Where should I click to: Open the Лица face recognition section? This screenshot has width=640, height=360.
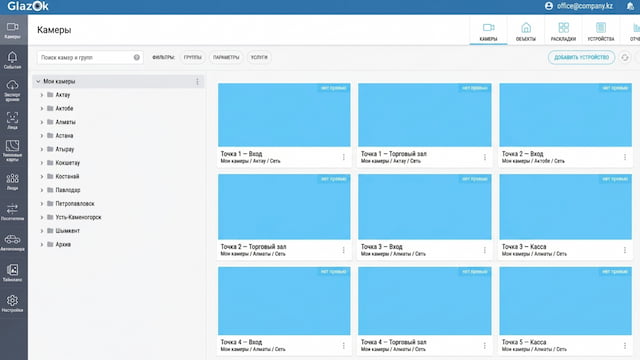coord(13,121)
